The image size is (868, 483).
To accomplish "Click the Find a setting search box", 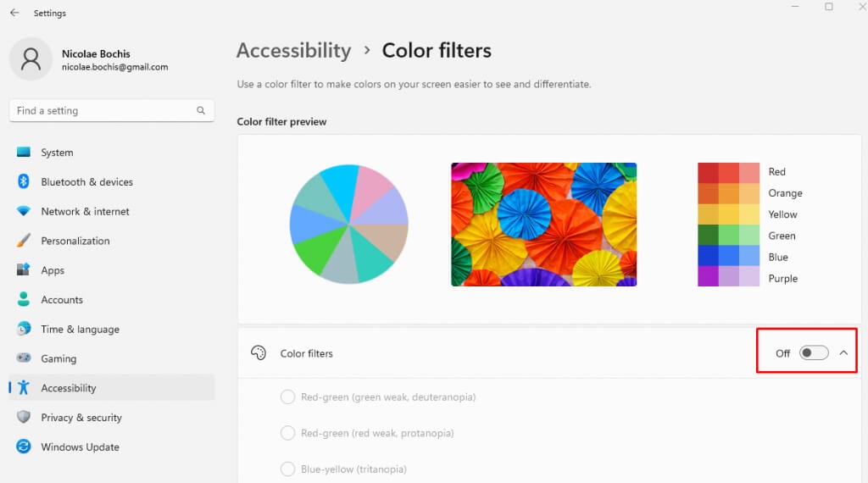I will (x=102, y=110).
